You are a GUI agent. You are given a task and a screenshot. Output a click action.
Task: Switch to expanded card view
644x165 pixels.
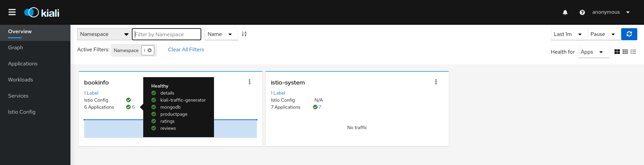coord(617,52)
